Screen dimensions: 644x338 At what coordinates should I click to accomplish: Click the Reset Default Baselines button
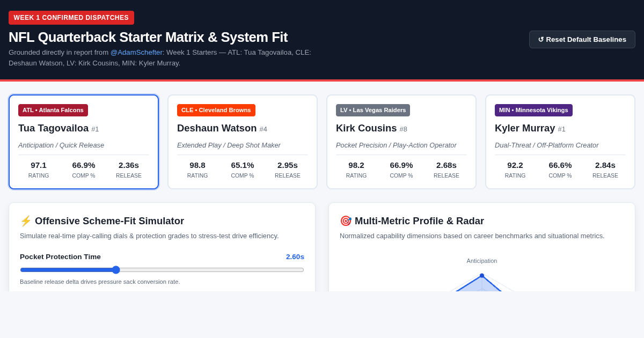click(x=582, y=39)
